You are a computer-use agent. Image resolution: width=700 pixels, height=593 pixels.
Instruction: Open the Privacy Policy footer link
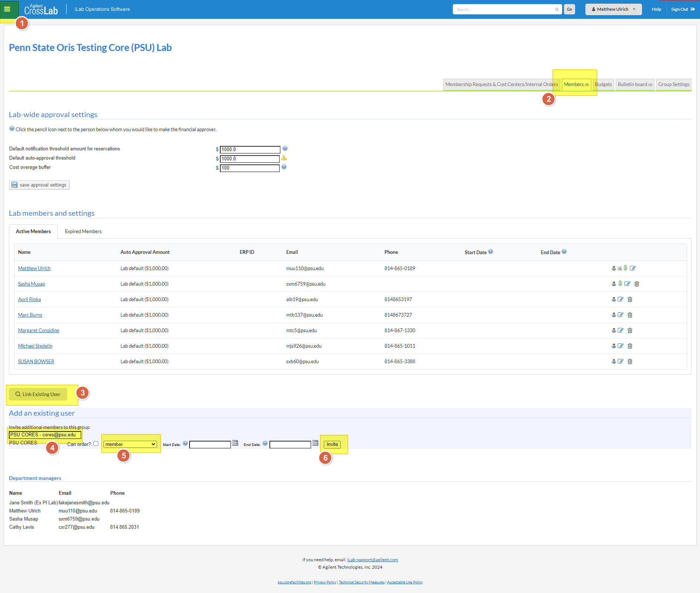[x=325, y=582]
